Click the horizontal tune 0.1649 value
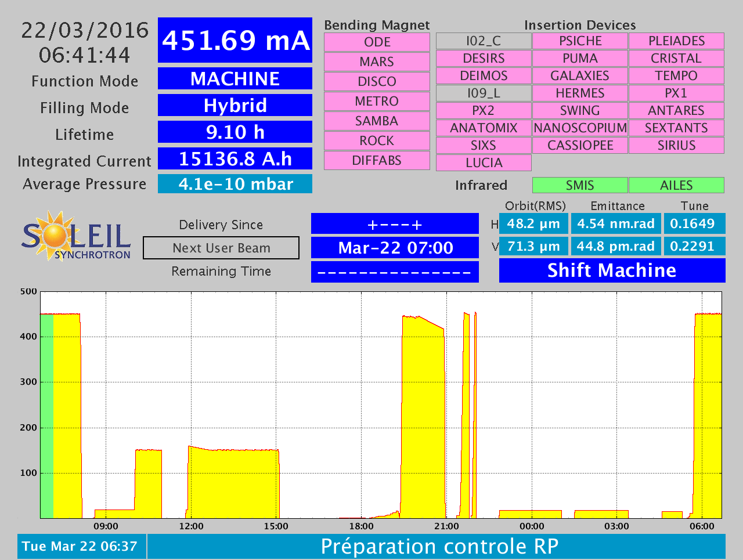743x560 pixels. [694, 223]
